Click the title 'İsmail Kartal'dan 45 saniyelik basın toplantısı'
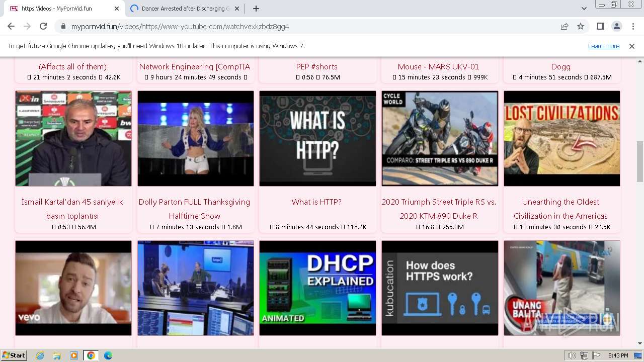Viewport: 644px width, 362px height. pyautogui.click(x=72, y=209)
